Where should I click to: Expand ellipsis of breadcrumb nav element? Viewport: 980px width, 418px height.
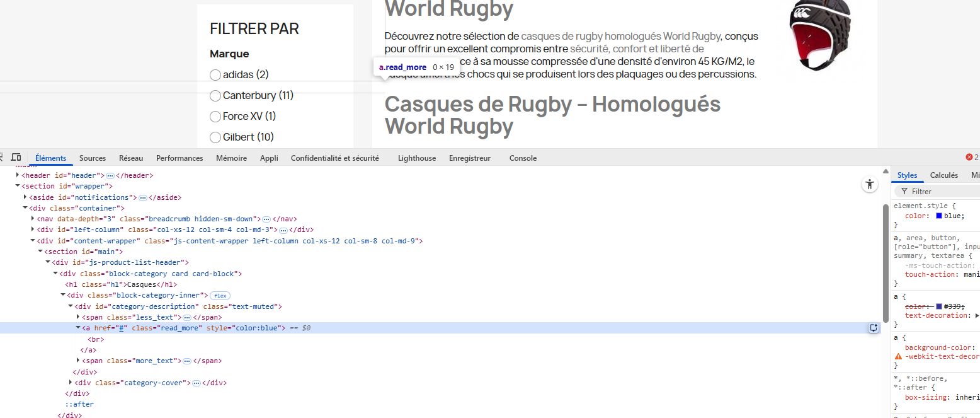tap(266, 219)
